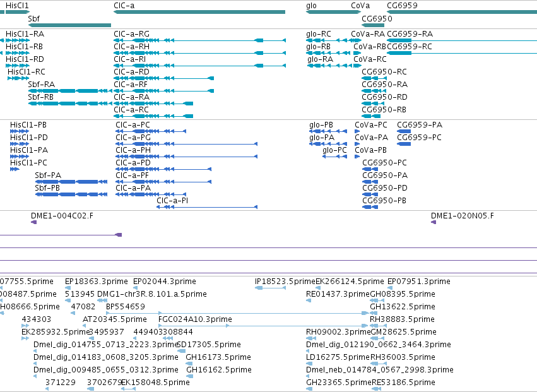The height and width of the screenshot is (392, 537).
Task: Select transcript CG6959-RA label
Action: [x=410, y=34]
